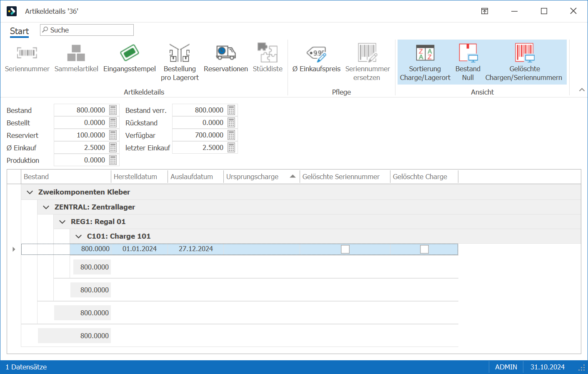Focus the Suche search box
The height and width of the screenshot is (374, 588).
(x=87, y=30)
